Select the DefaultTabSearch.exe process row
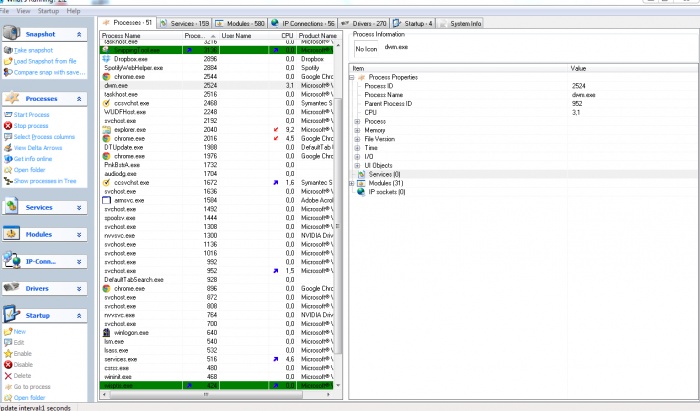This screenshot has width=700, height=411. (217, 280)
